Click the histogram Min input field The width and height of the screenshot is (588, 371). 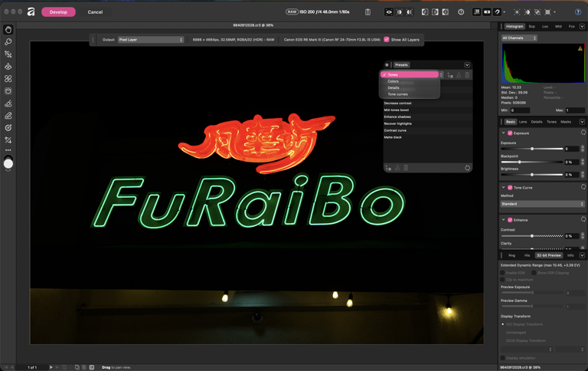520,110
